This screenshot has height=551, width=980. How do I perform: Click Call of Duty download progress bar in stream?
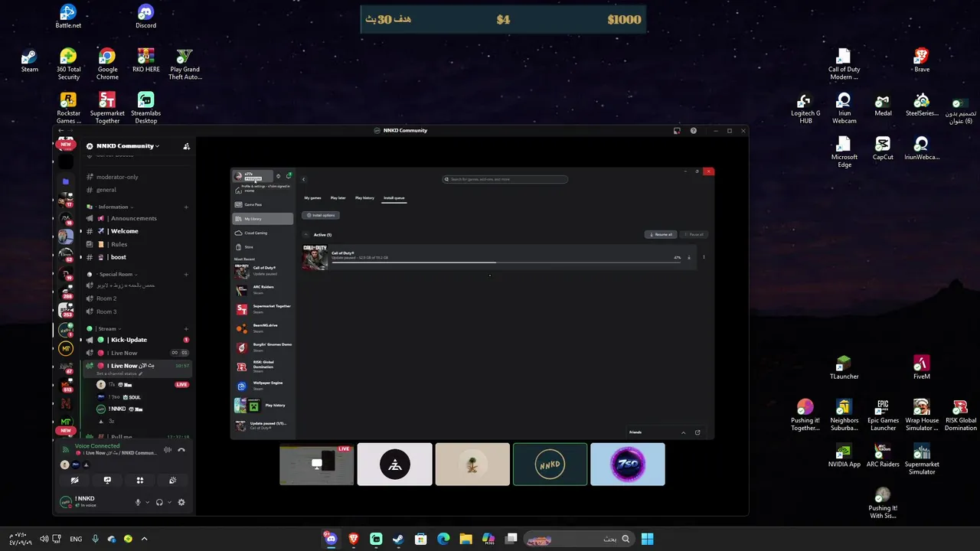pyautogui.click(x=505, y=262)
